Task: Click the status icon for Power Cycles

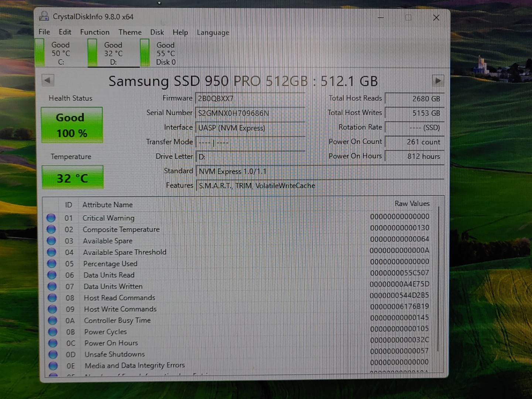Action: click(53, 332)
